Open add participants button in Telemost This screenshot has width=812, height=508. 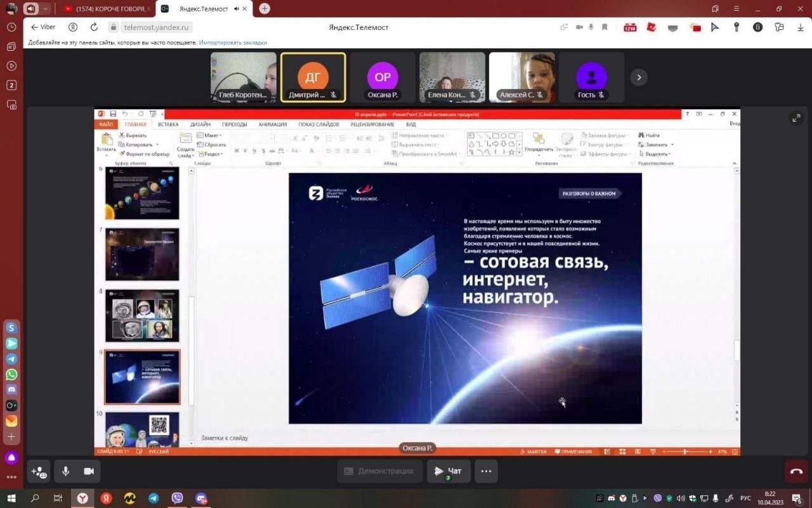click(39, 472)
